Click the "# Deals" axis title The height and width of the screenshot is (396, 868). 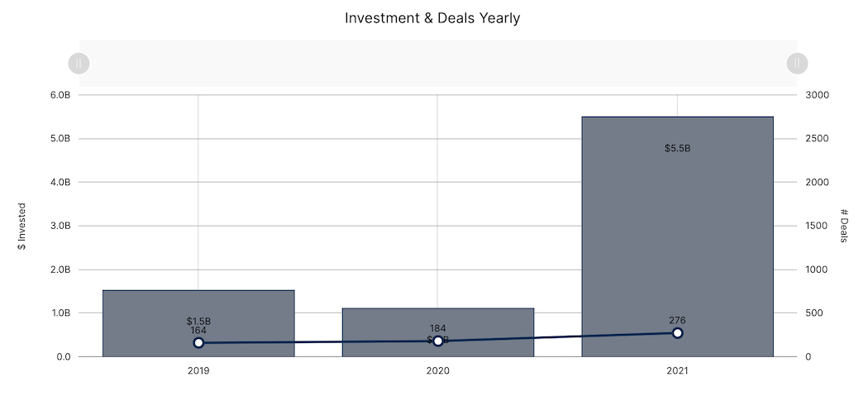point(844,226)
